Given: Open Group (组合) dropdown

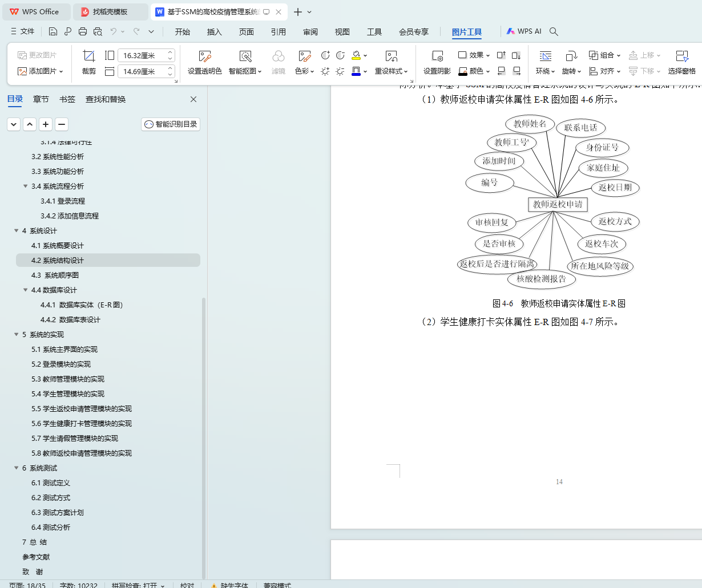Looking at the screenshot, I should click(604, 55).
